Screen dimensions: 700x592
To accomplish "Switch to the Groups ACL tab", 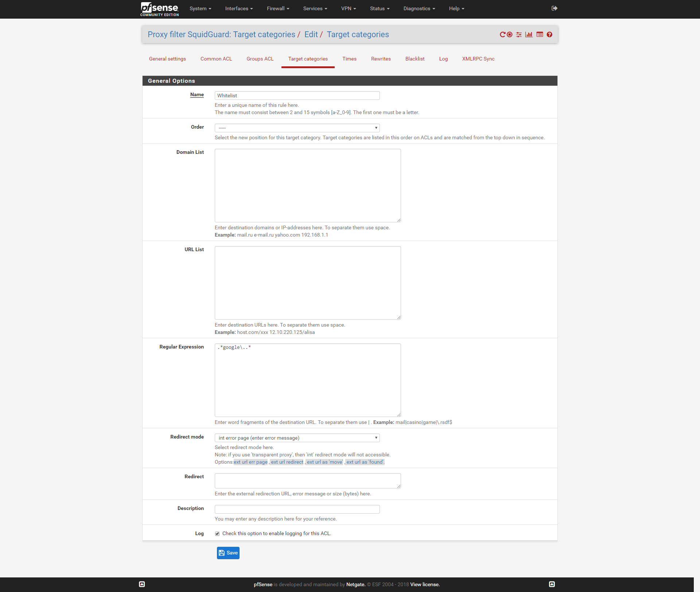I will 260,59.
